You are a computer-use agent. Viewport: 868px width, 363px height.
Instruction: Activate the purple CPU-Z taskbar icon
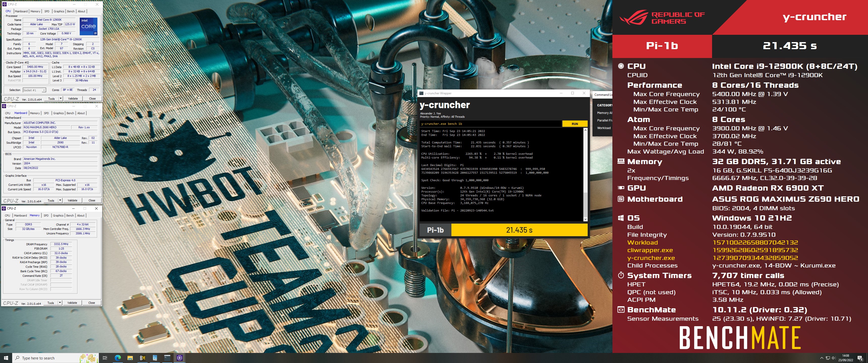coord(180,358)
